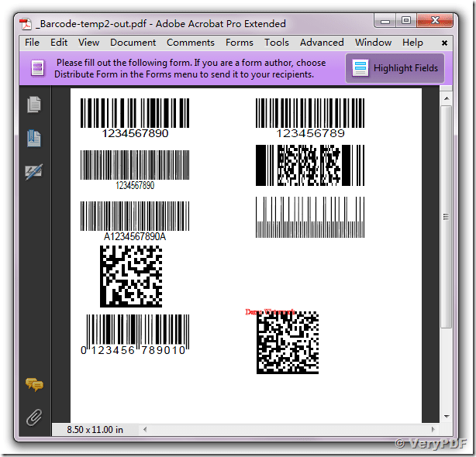Click the UPC barcode labeled 0 123456 789010
Screen dimensions: 476x457
pyautogui.click(x=135, y=335)
